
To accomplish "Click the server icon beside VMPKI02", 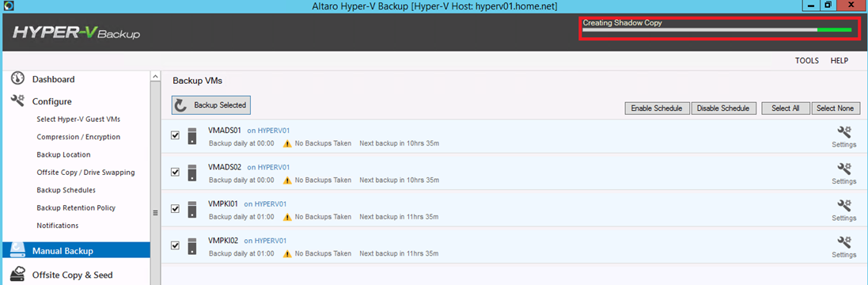I will 192,246.
